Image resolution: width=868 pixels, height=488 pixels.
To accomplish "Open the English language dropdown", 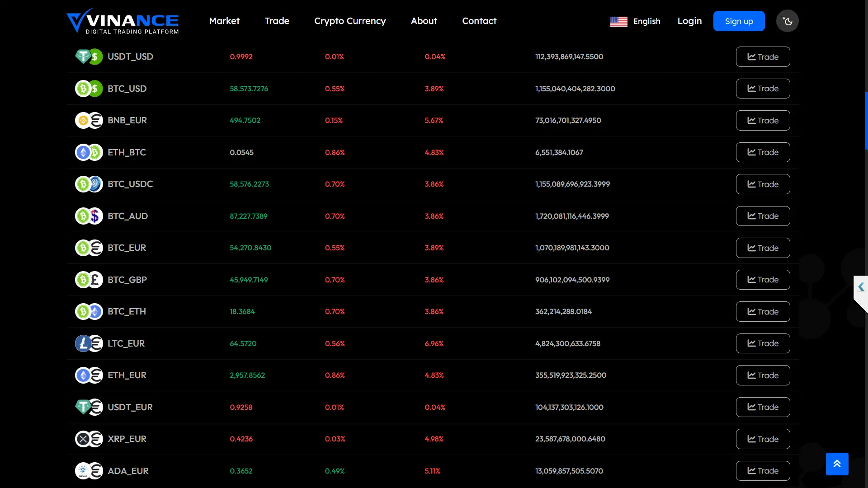I will click(646, 21).
